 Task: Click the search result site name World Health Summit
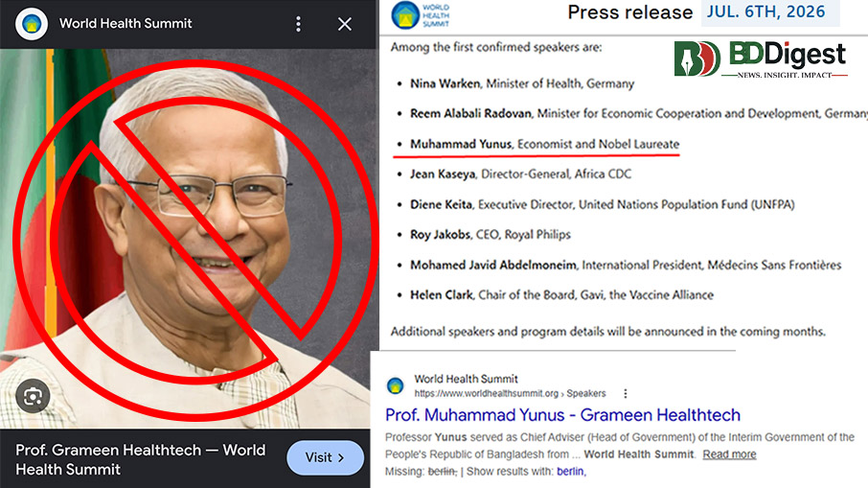[x=467, y=379]
